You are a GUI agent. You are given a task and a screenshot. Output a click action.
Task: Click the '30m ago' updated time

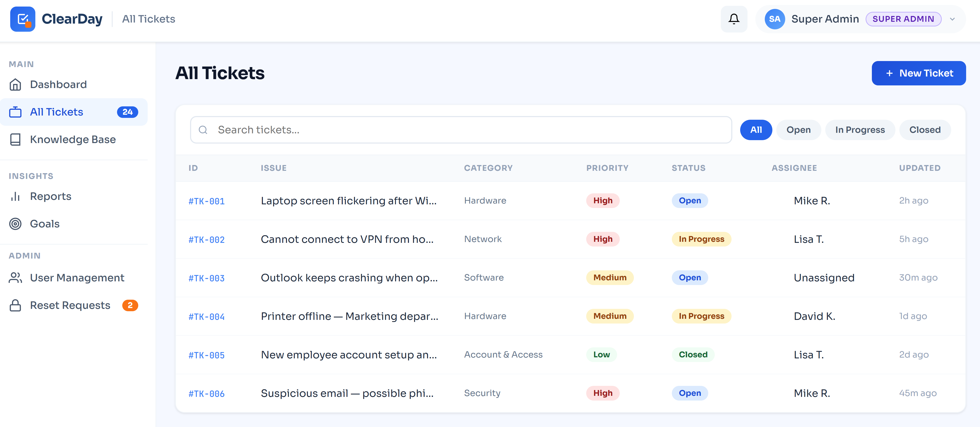tap(918, 277)
